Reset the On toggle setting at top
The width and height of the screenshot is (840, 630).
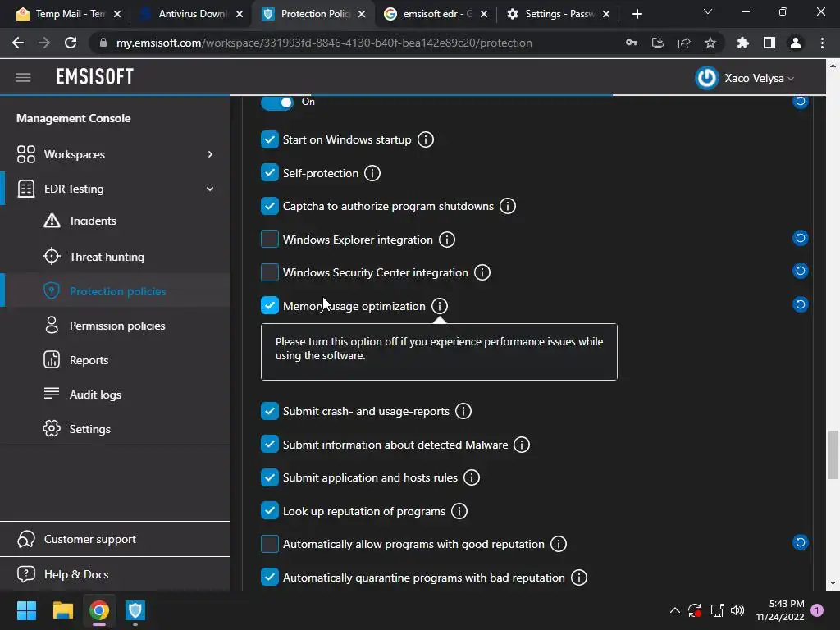coord(801,101)
